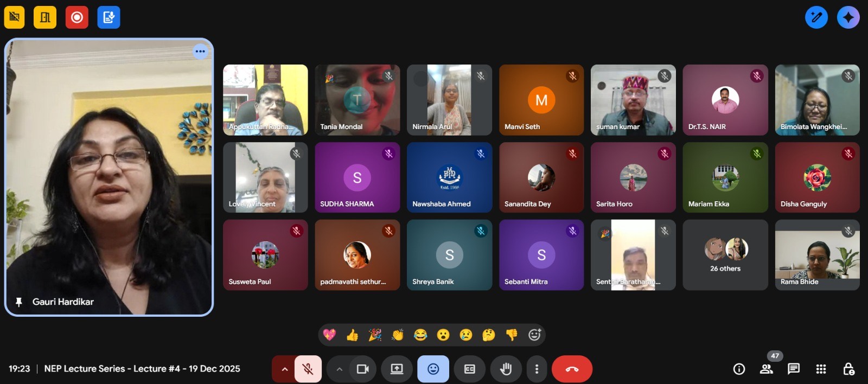Open options menu on Gauri Hardikar tile
The width and height of the screenshot is (868, 384).
click(x=200, y=52)
